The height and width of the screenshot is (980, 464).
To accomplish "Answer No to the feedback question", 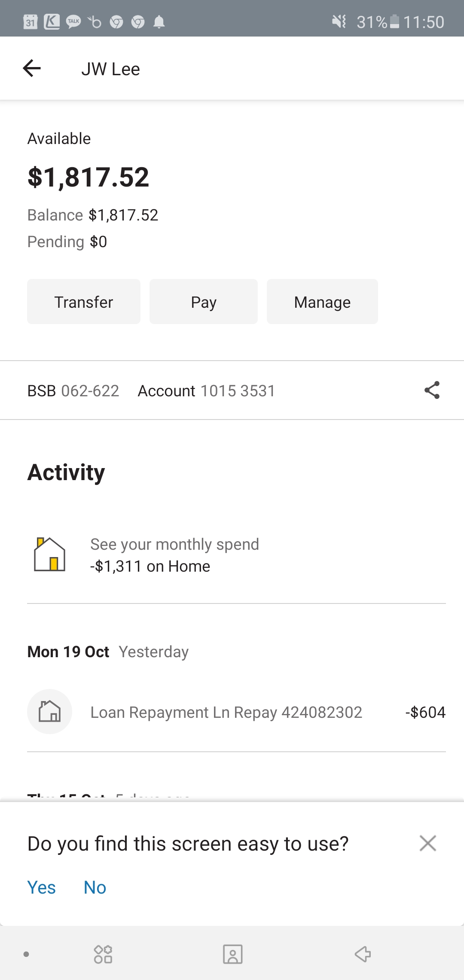I will (95, 888).
